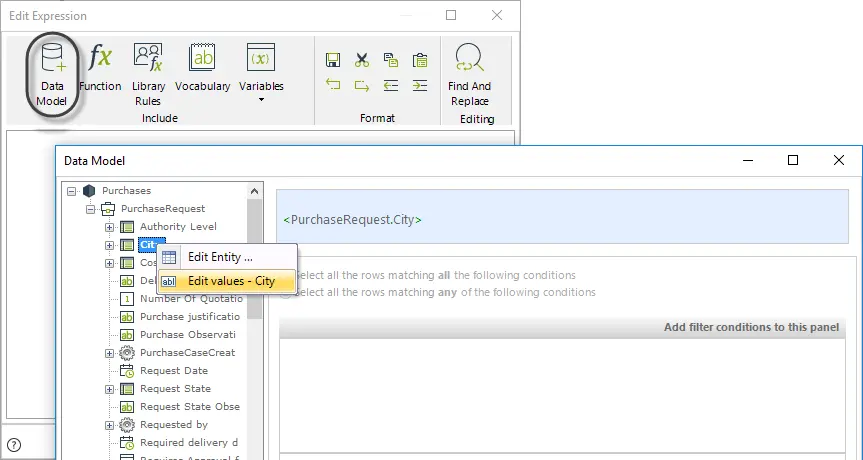Collapse the PurchaseRequest node
This screenshot has height=460, width=863.
click(91, 209)
